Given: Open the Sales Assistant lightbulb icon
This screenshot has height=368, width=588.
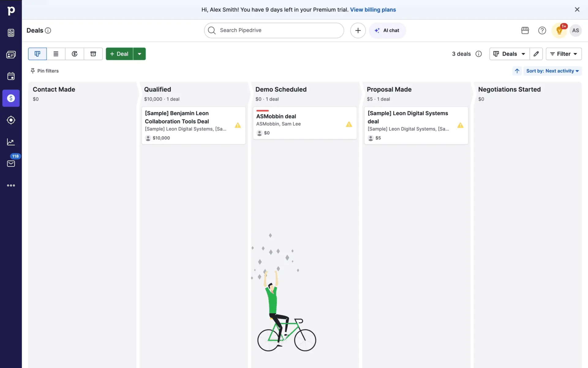Looking at the screenshot, I should (559, 30).
